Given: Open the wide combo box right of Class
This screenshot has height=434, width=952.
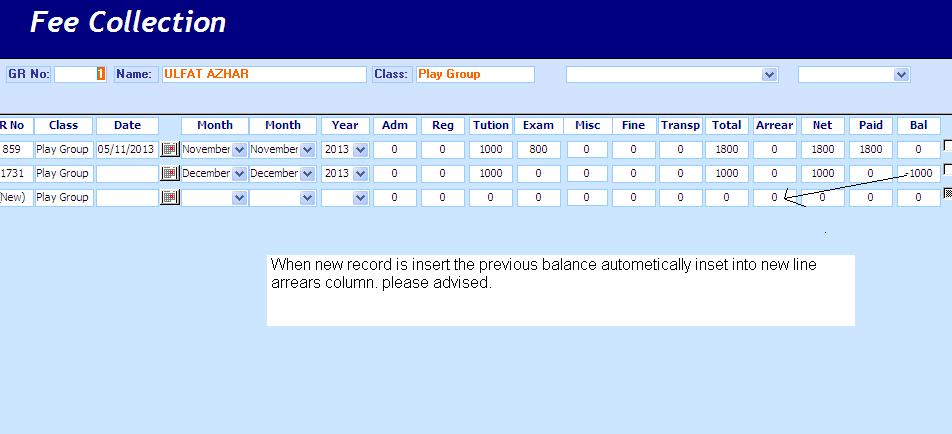Looking at the screenshot, I should pyautogui.click(x=672, y=75).
